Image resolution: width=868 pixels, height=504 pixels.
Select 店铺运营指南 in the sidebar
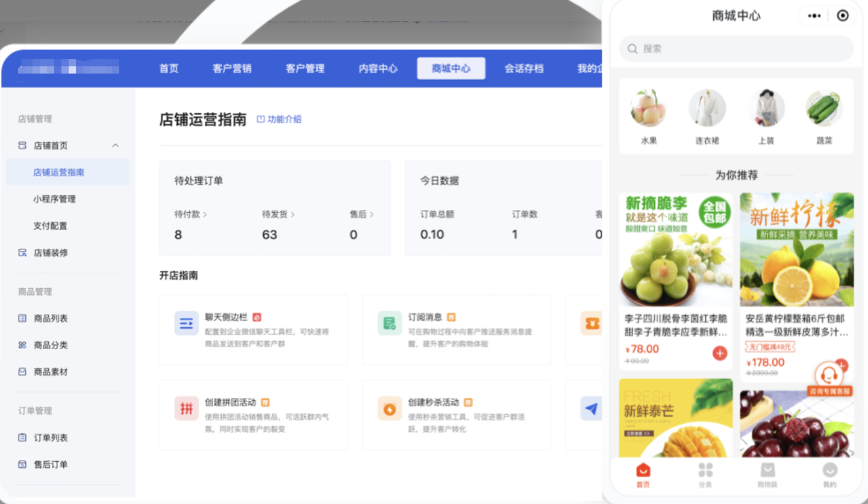pos(67,172)
